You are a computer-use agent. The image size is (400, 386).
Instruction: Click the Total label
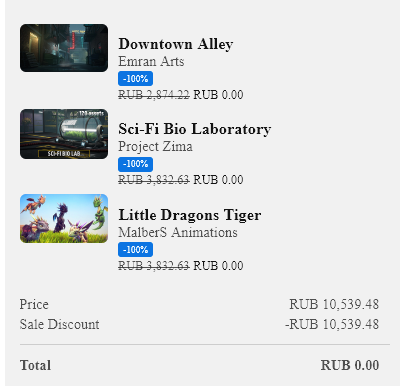click(35, 365)
